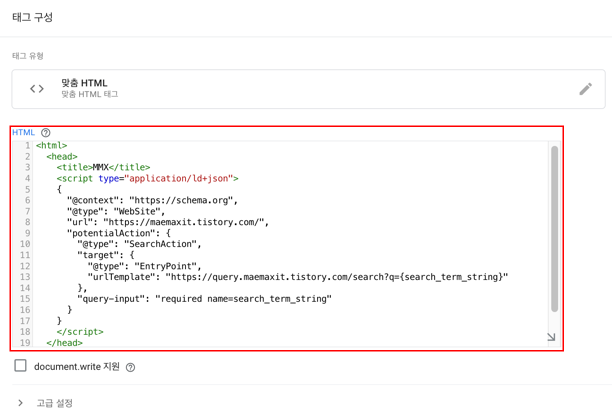Viewport: 612px width, 416px height.
Task: Click the script type application/ld+json line
Action: 147,178
